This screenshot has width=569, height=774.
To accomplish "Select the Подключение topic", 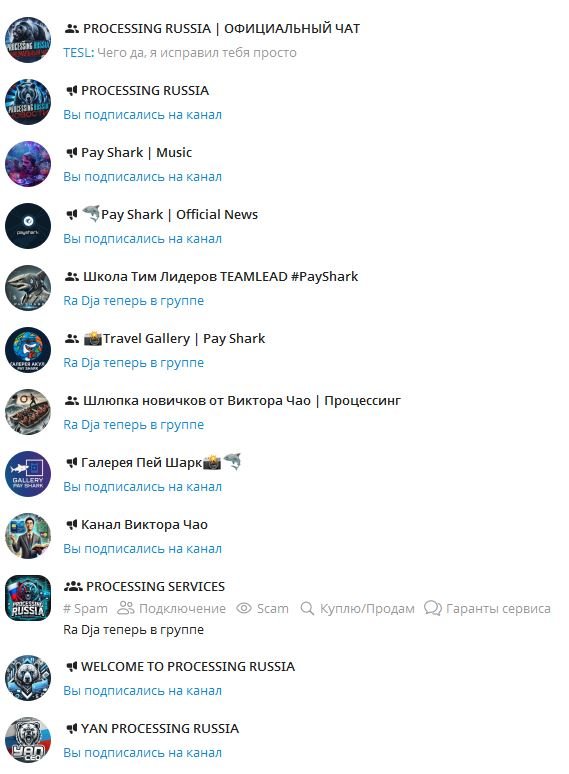I will point(172,609).
